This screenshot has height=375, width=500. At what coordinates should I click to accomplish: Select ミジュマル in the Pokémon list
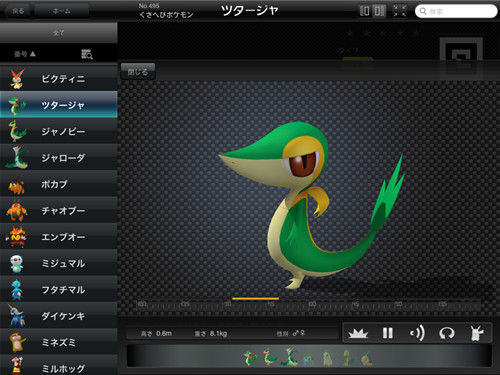tap(59, 263)
